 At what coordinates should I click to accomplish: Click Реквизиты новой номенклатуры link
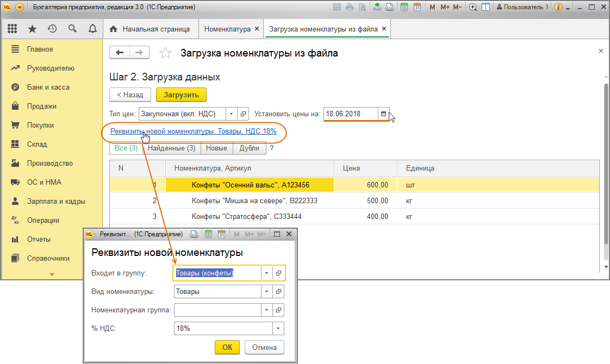tap(193, 131)
